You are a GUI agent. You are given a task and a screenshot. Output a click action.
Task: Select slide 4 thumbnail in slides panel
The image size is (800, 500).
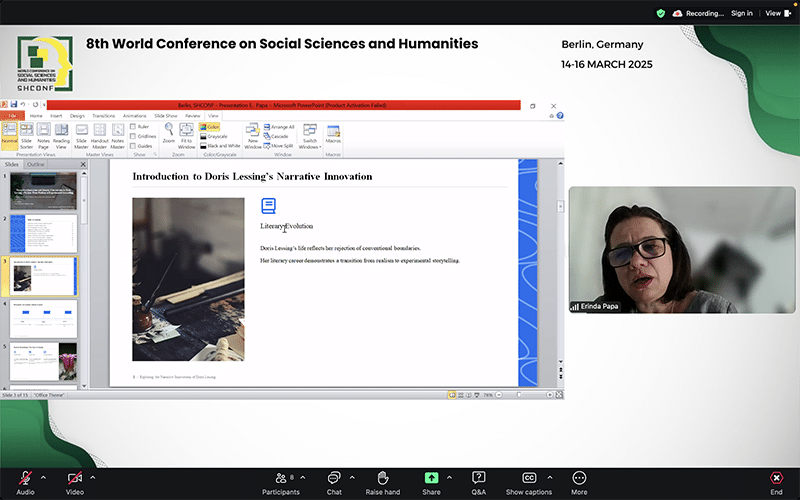click(x=43, y=318)
